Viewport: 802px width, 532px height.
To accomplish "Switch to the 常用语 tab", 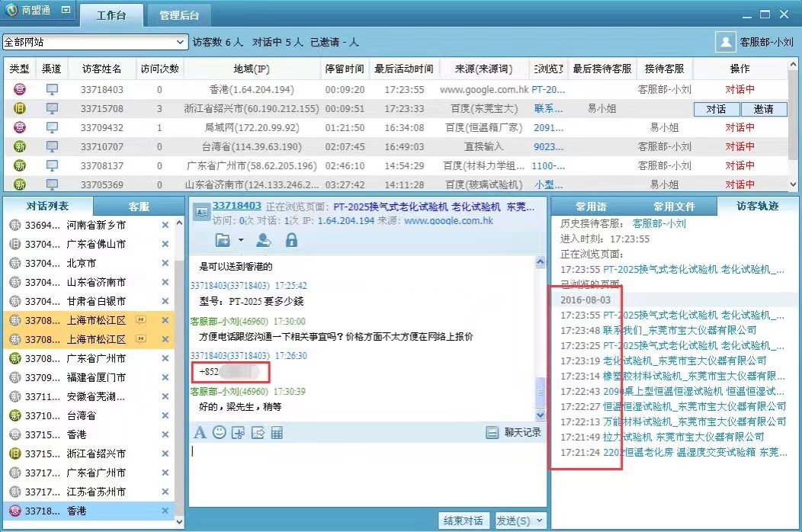I will pos(592,206).
